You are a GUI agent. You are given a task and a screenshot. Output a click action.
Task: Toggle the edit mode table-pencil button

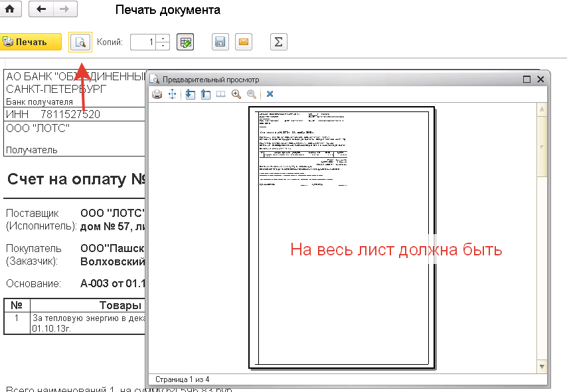click(x=185, y=42)
